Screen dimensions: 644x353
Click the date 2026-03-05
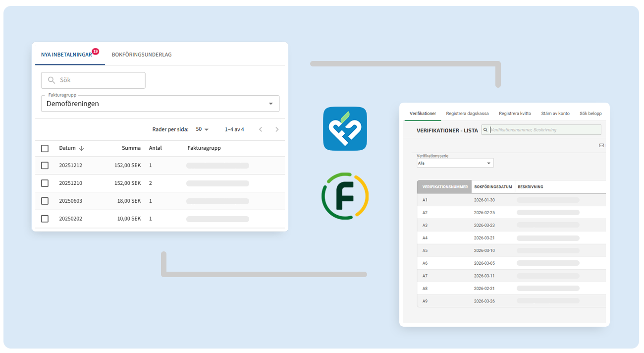click(x=484, y=263)
